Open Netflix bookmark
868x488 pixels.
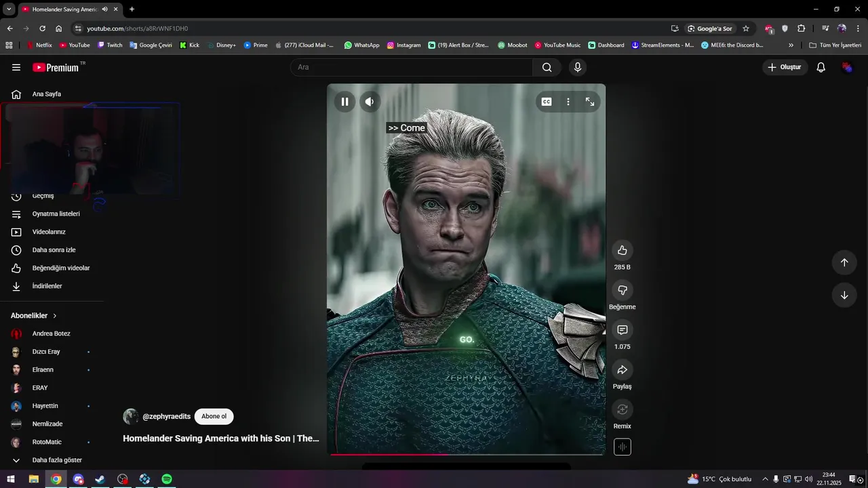tap(39, 45)
